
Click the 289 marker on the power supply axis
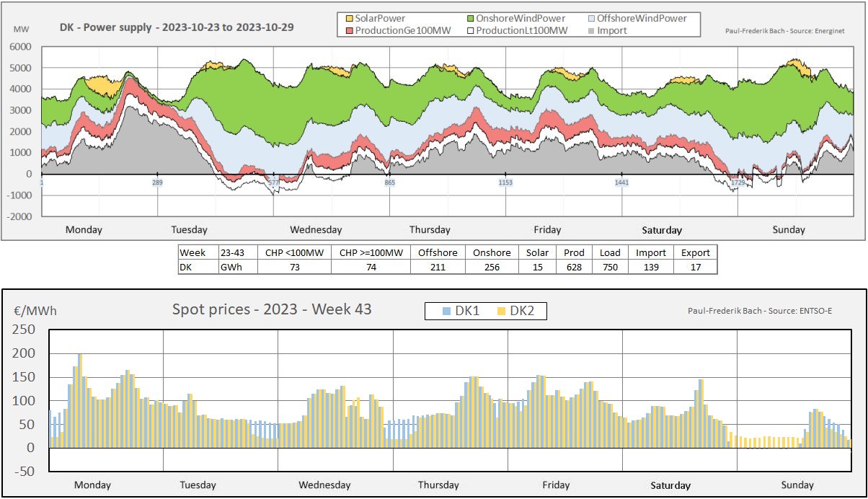(157, 183)
